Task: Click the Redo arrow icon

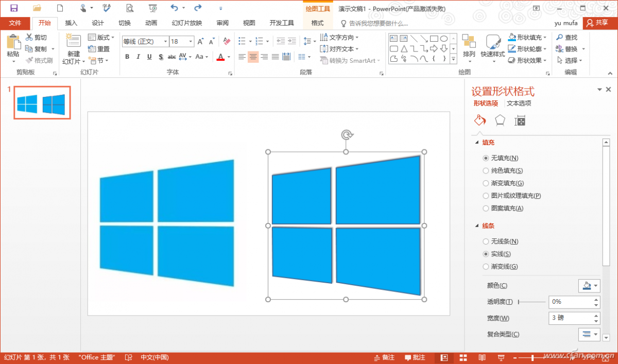Action: coord(198,8)
